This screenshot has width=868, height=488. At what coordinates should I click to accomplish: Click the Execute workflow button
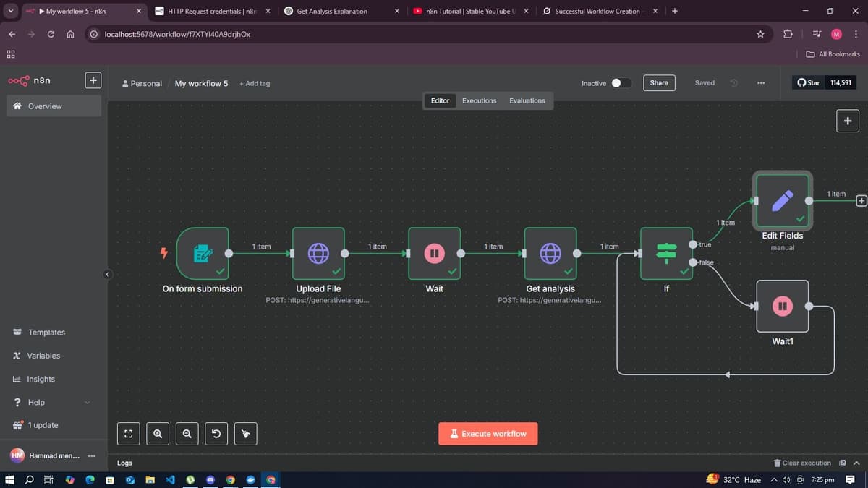(x=488, y=433)
